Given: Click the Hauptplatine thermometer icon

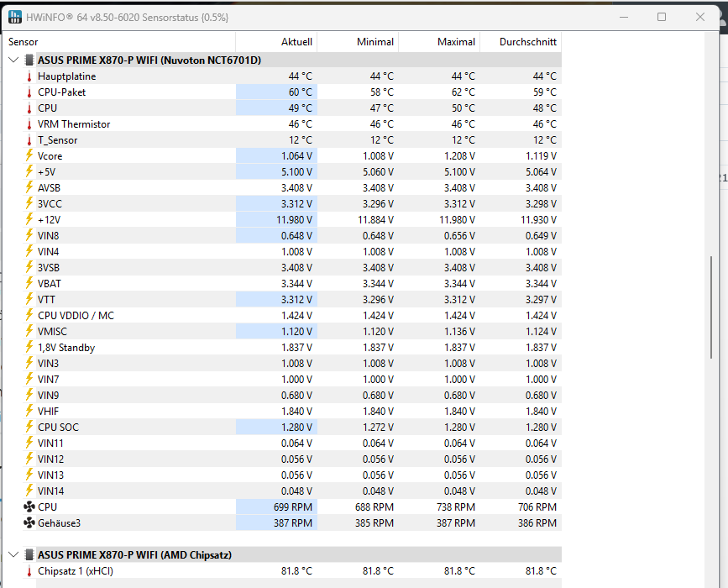Looking at the screenshot, I should pyautogui.click(x=29, y=76).
